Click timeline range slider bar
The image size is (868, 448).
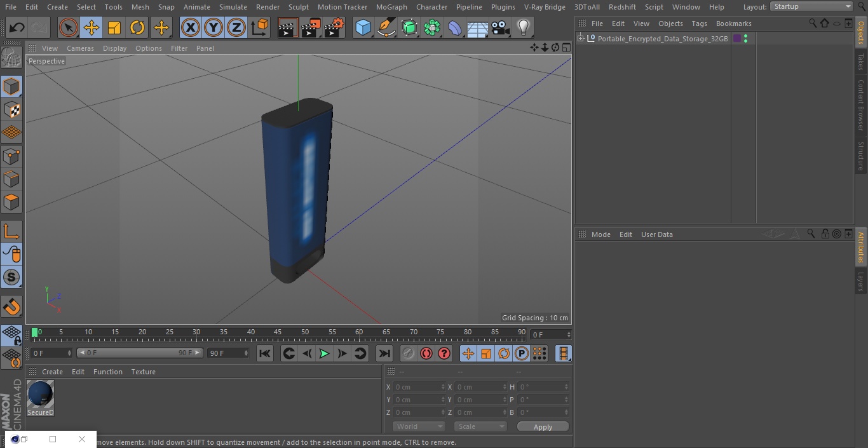pos(140,353)
